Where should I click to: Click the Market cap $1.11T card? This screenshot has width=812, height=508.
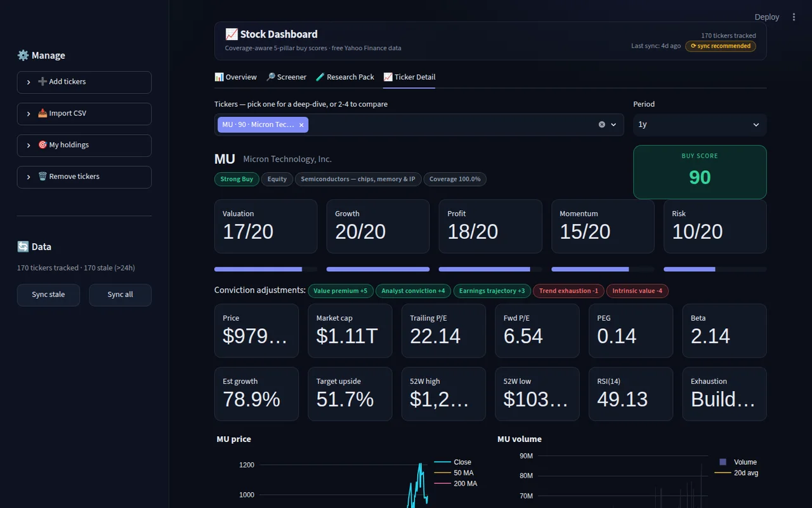(x=350, y=331)
